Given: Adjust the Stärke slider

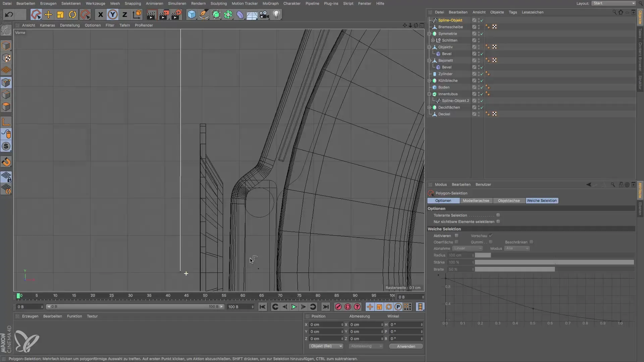Looking at the screenshot, I should [x=554, y=262].
